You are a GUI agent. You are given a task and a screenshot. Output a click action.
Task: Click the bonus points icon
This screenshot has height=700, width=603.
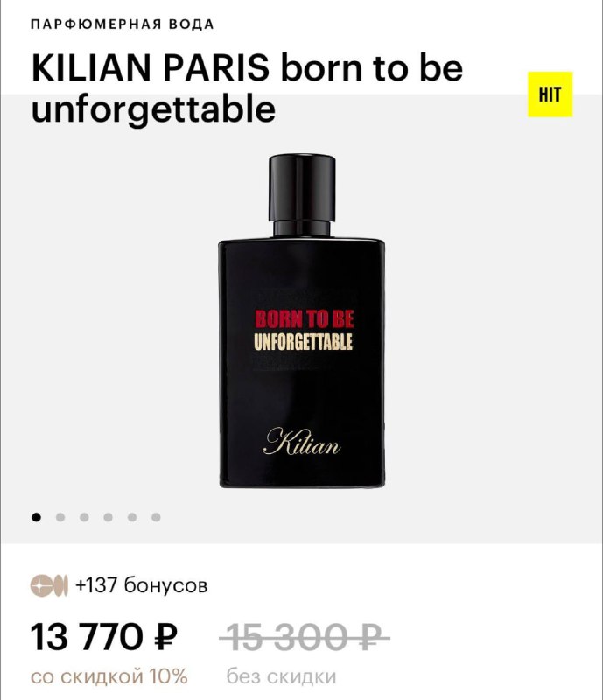[49, 585]
